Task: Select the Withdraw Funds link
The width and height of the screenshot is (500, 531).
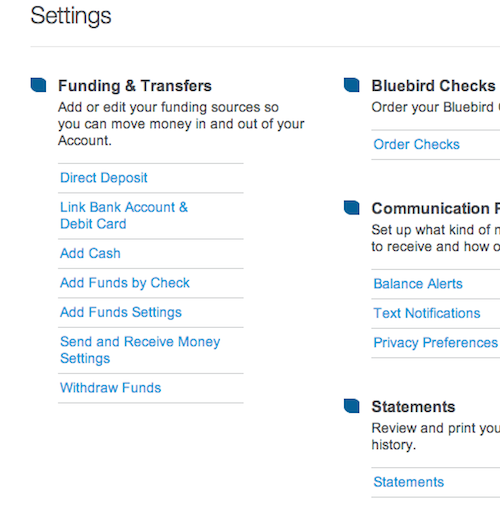Action: tap(110, 388)
